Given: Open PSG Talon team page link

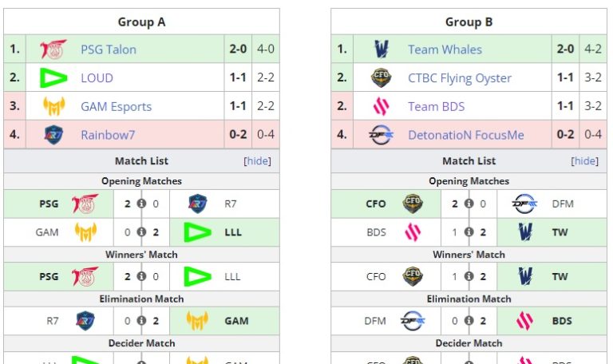Looking at the screenshot, I should point(109,49).
